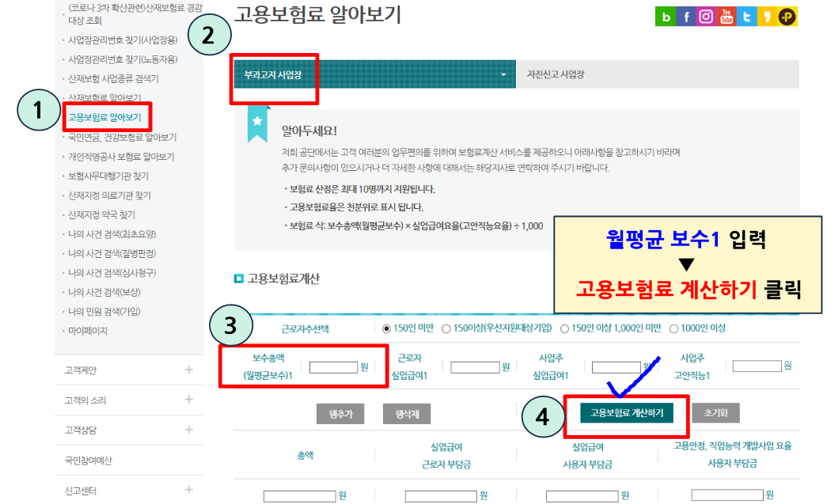Click 고용보험료 계산하기 button
The height and width of the screenshot is (504, 827).
coord(627,413)
